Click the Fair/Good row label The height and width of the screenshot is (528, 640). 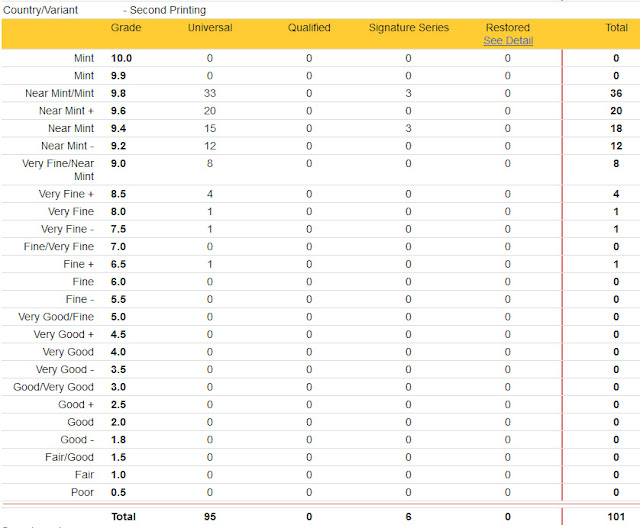click(x=69, y=457)
